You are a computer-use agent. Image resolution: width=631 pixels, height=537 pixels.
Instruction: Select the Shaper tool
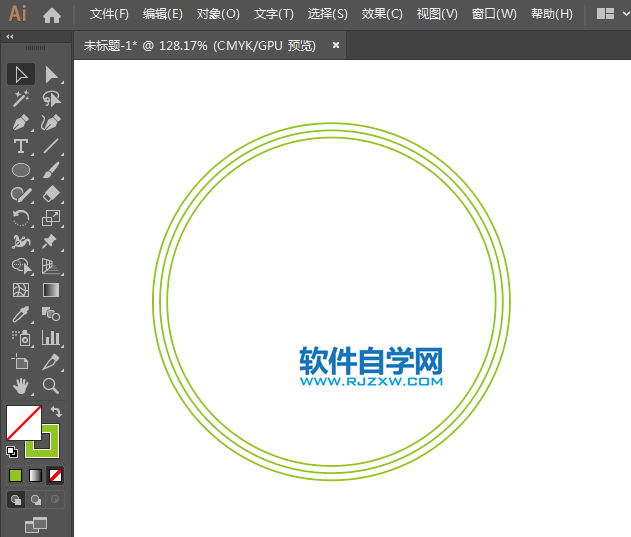tap(21, 194)
